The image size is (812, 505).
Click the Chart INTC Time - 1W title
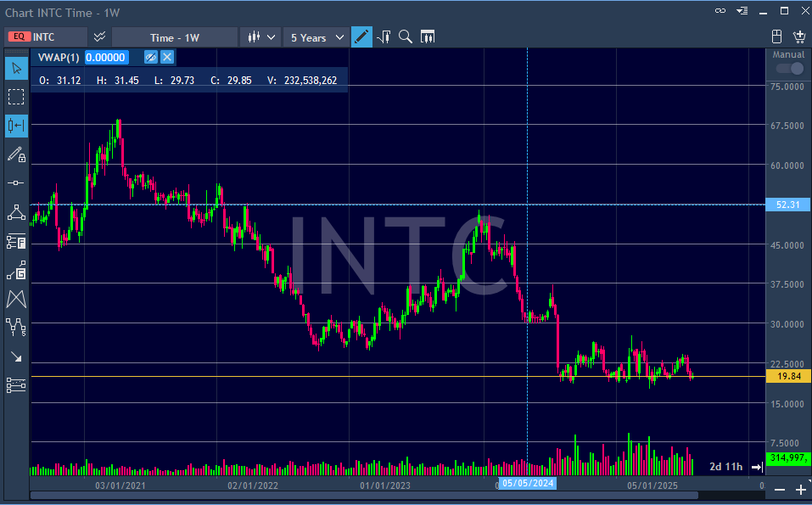62,13
